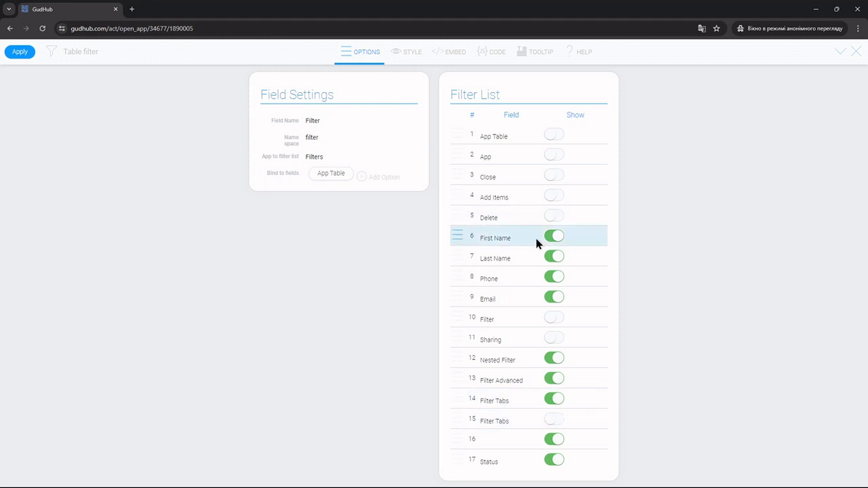Open the translate page icon in address bar
The image size is (868, 488).
click(702, 28)
